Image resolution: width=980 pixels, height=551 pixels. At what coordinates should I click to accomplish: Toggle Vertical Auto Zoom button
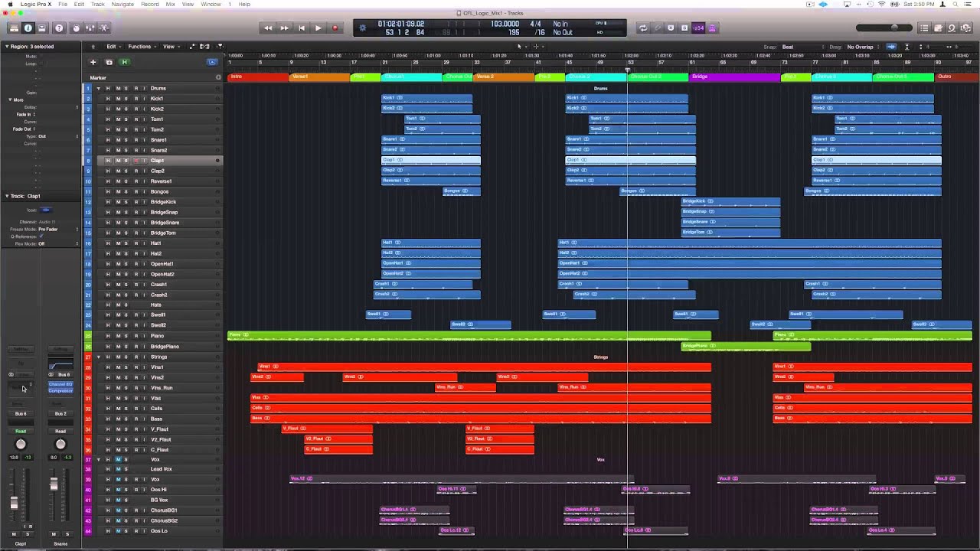(907, 47)
